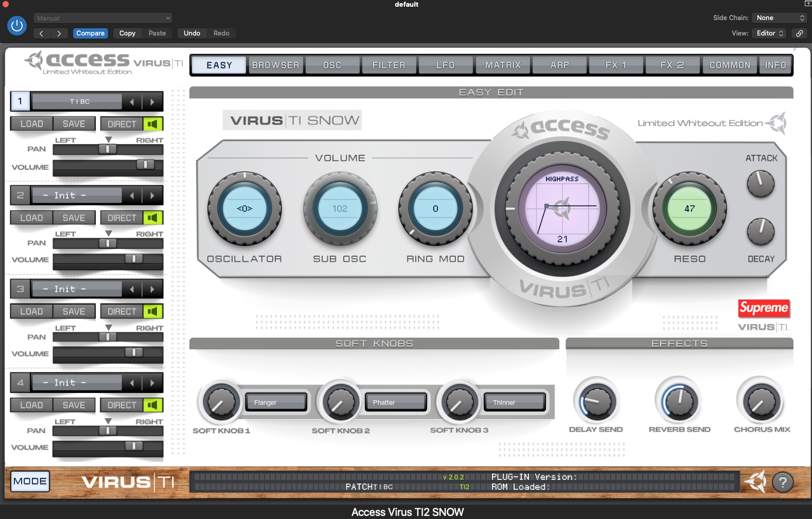
Task: Open the Manual preset dropdown
Action: (103, 18)
